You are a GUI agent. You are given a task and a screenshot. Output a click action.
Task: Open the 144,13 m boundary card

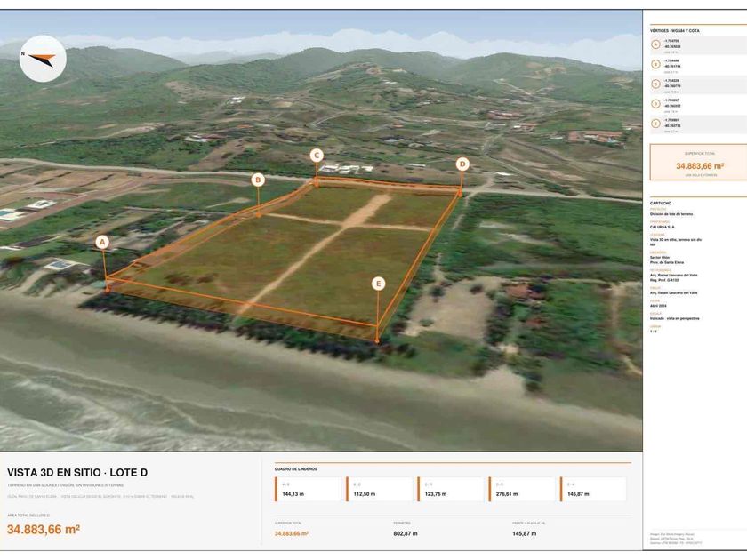(308, 489)
